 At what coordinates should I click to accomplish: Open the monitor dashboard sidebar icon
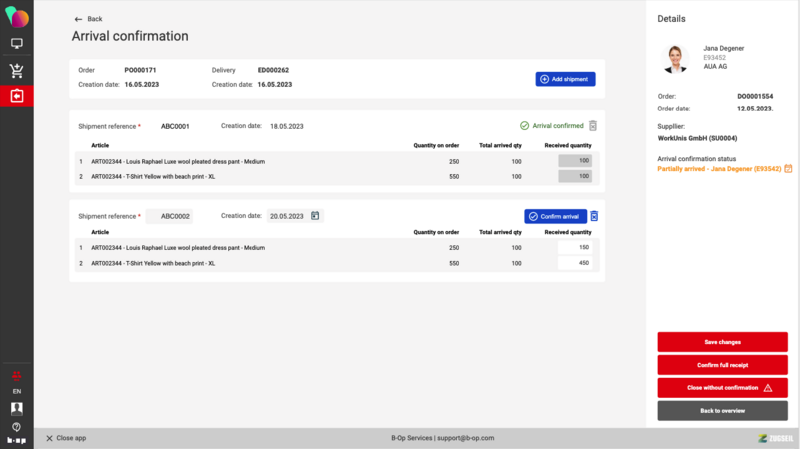coord(17,44)
